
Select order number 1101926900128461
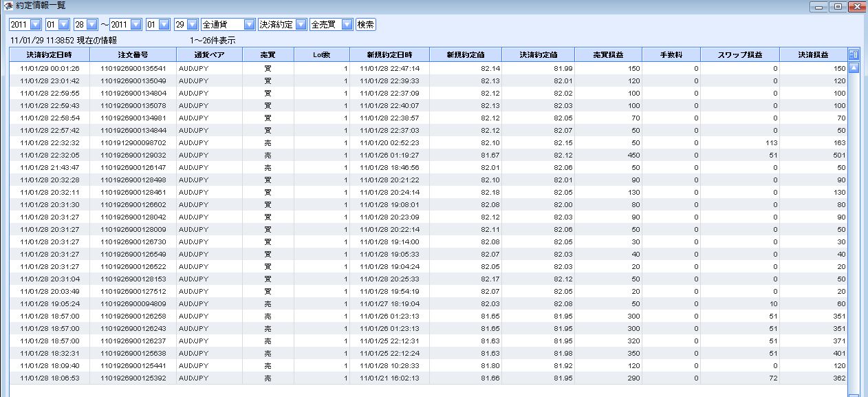coord(133,192)
